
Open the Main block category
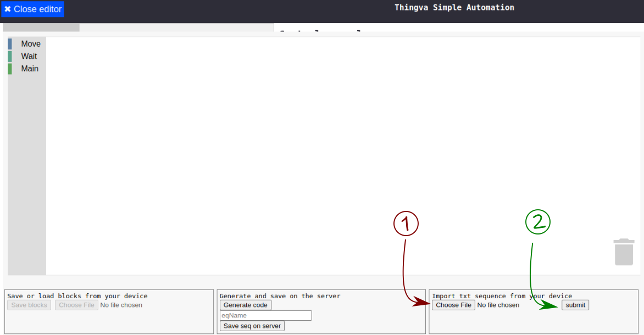click(30, 69)
